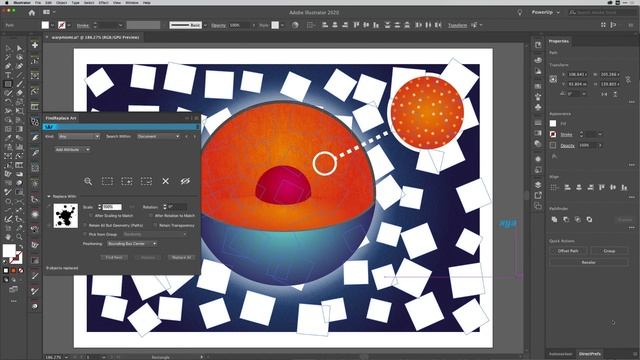Open the graphic Style dropdown

click(282, 25)
